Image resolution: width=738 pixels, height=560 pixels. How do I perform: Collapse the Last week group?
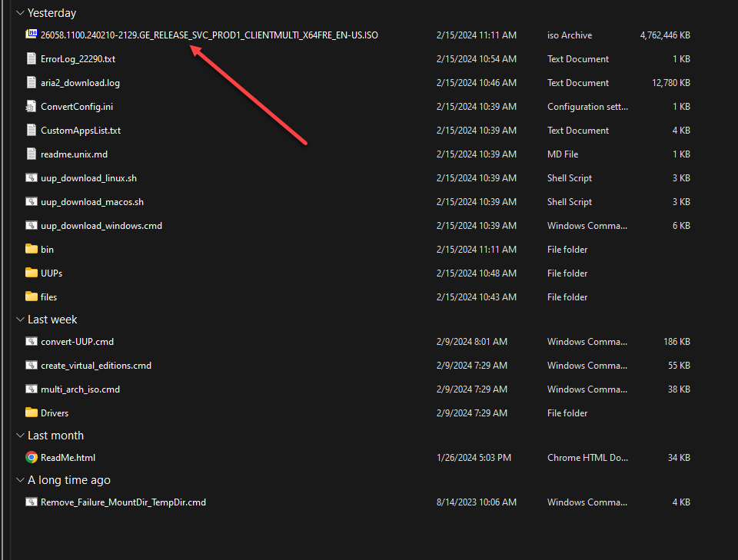point(20,320)
